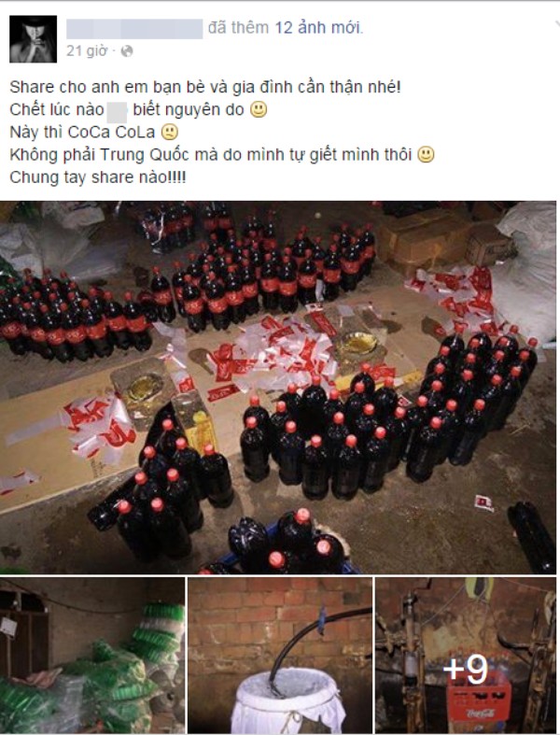The height and width of the screenshot is (735, 560).
Task: Open the '+9' more photos thumbnail
Action: [x=466, y=656]
